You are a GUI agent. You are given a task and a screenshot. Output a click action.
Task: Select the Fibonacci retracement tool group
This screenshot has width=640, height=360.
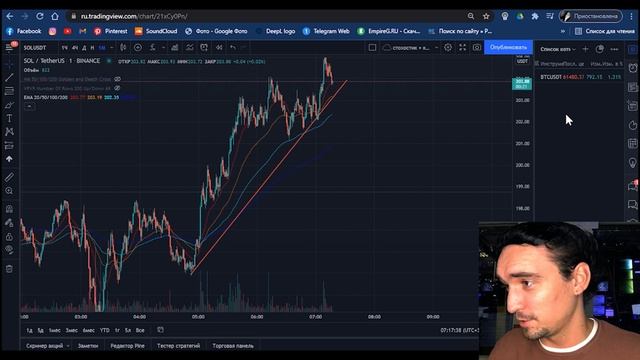tap(9, 91)
